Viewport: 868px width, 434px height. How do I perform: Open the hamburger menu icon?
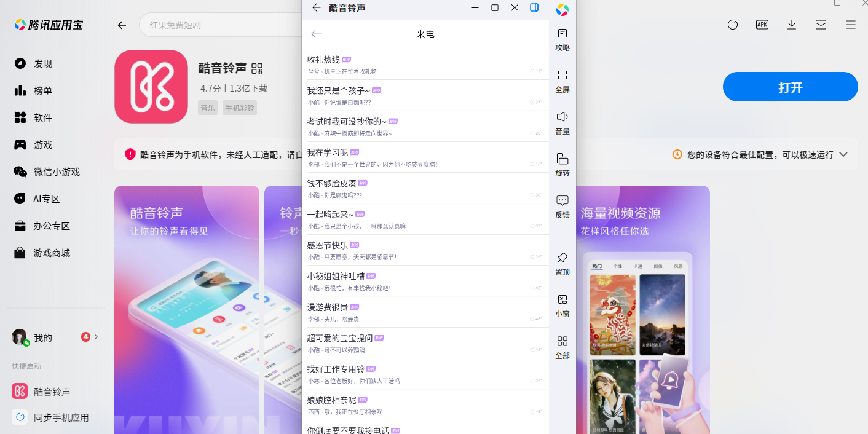point(851,25)
